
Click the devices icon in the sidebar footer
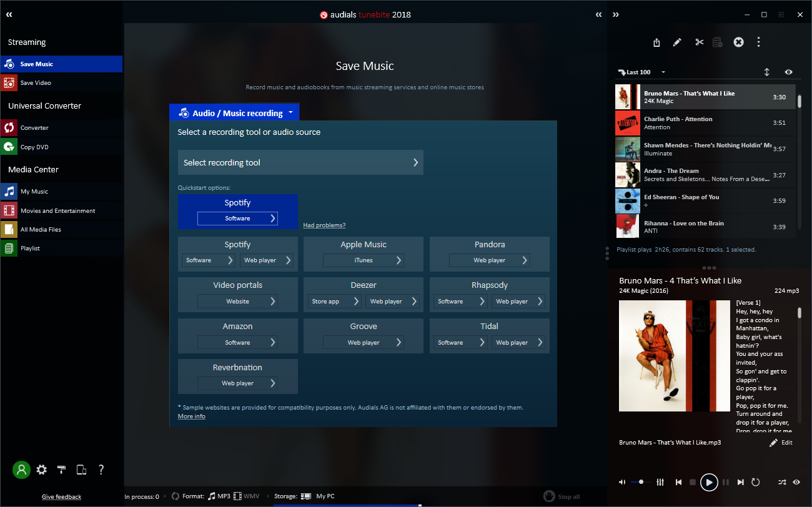click(x=81, y=470)
